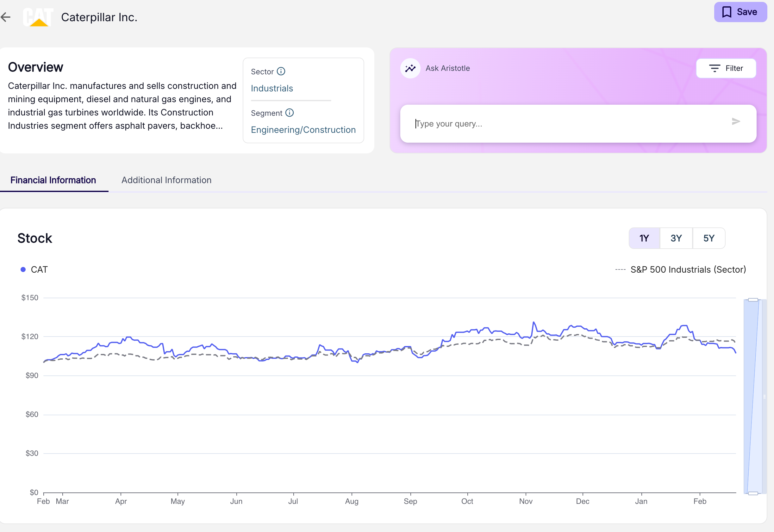774x532 pixels.
Task: Open the Industrials sector link
Action: 272,88
